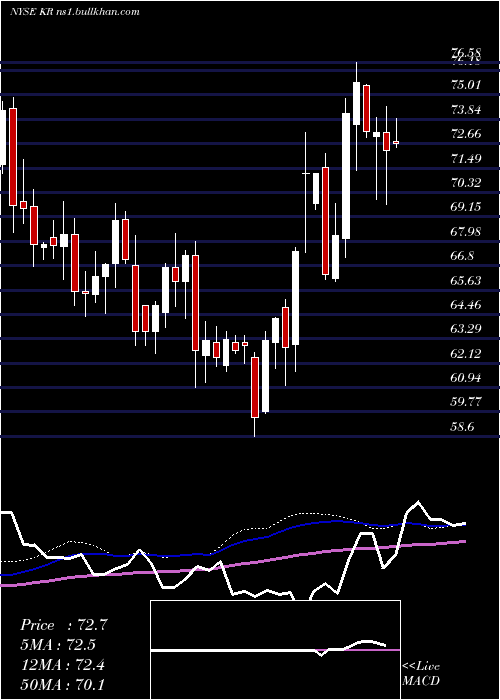Select the 58.6 price axis label
The height and width of the screenshot is (700, 500).
(x=462, y=427)
